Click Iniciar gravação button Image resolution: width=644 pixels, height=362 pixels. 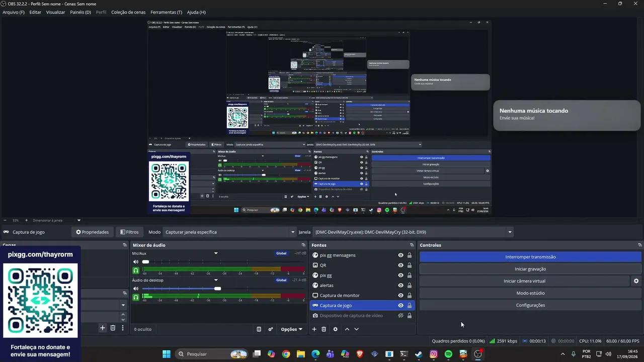tap(530, 269)
